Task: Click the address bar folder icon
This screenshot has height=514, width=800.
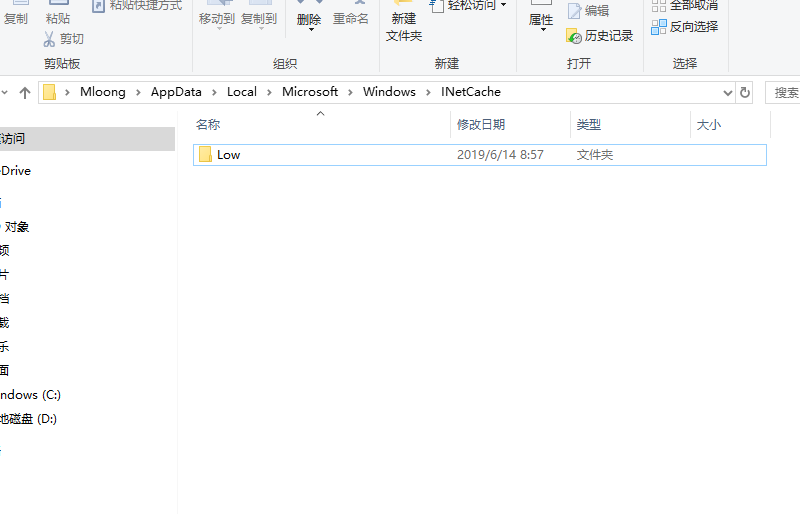Action: (x=49, y=92)
